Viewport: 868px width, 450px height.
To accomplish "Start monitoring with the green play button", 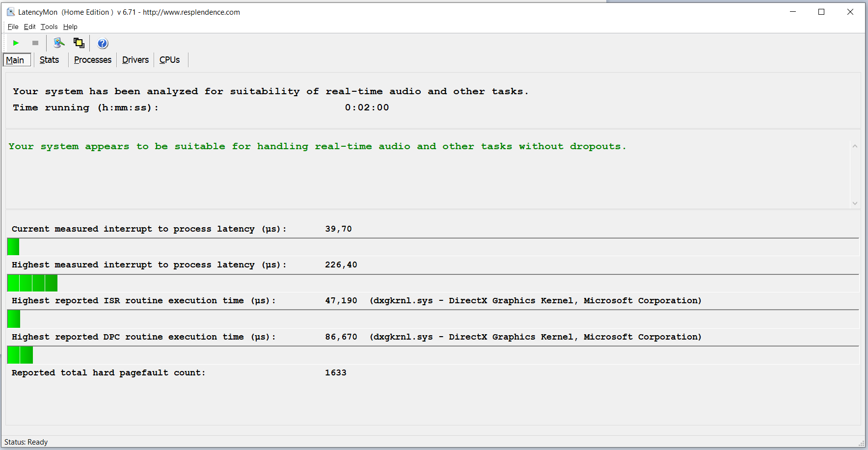I will (16, 43).
